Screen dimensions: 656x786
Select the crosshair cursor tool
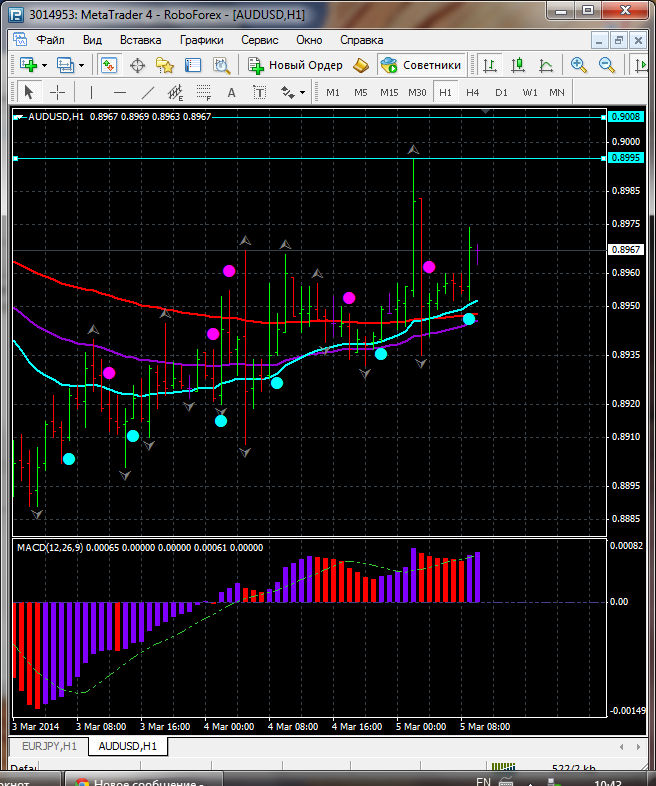pyautogui.click(x=58, y=92)
